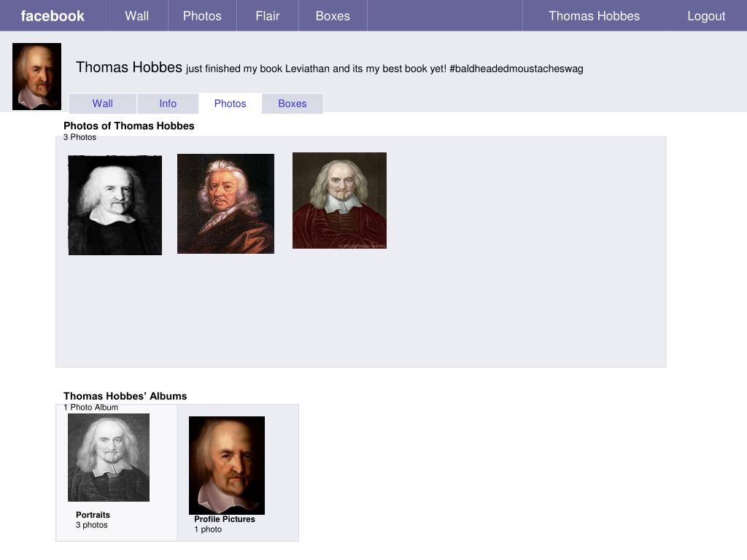Click the Thomas Hobbes name beside profile picture
The image size is (747, 560).
pos(129,67)
